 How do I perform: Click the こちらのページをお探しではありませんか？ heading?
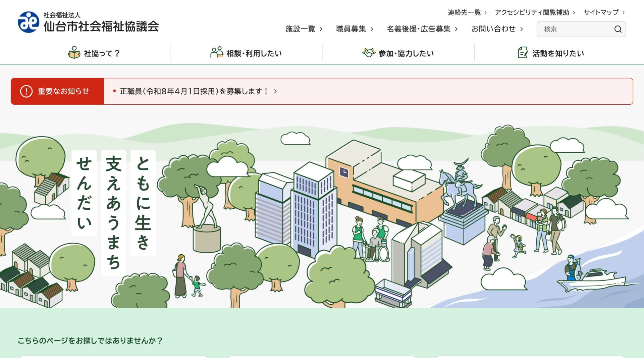pos(90,341)
